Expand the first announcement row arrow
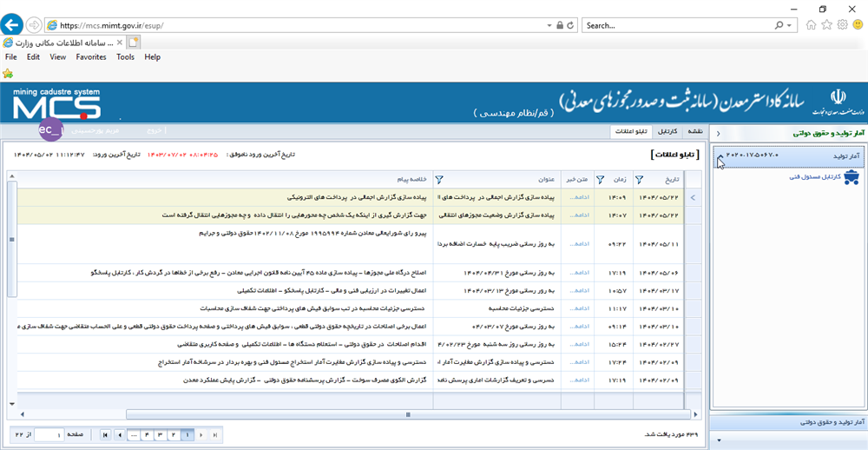The width and height of the screenshot is (868, 450). click(692, 198)
